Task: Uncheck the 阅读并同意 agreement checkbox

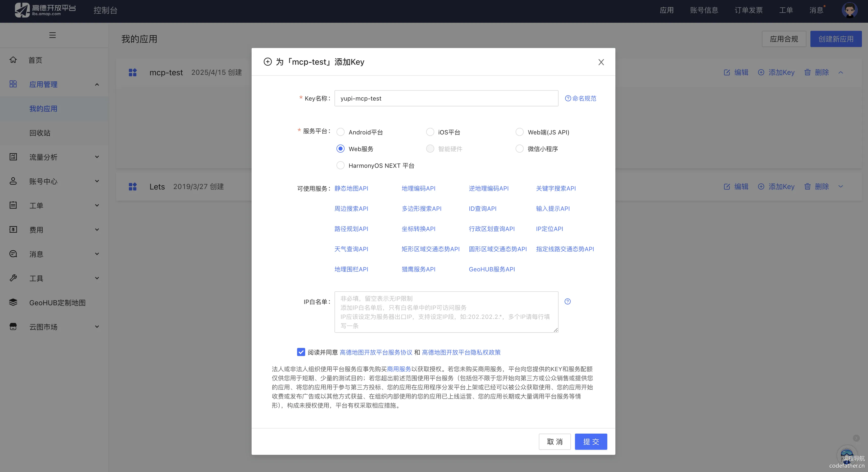Action: pyautogui.click(x=301, y=352)
